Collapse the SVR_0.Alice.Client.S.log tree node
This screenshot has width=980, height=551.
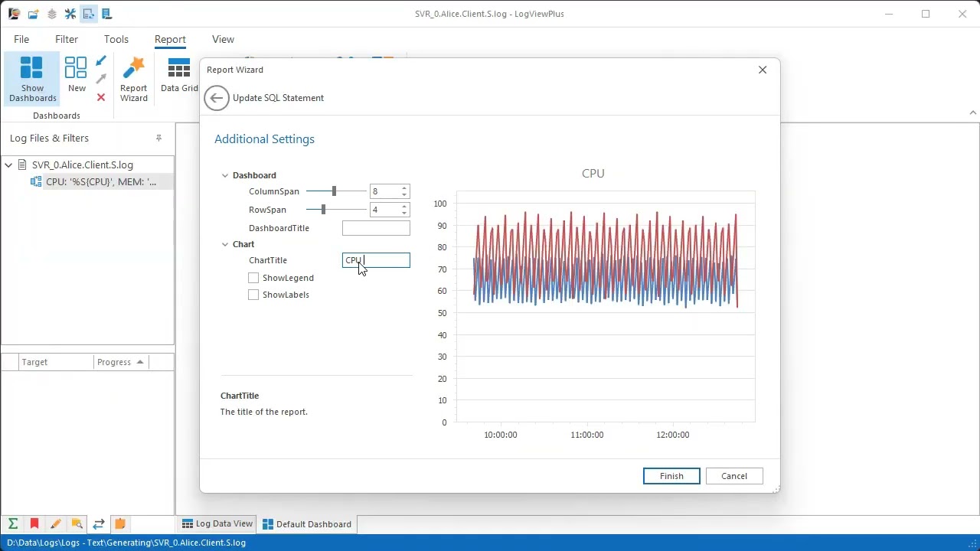coord(9,165)
